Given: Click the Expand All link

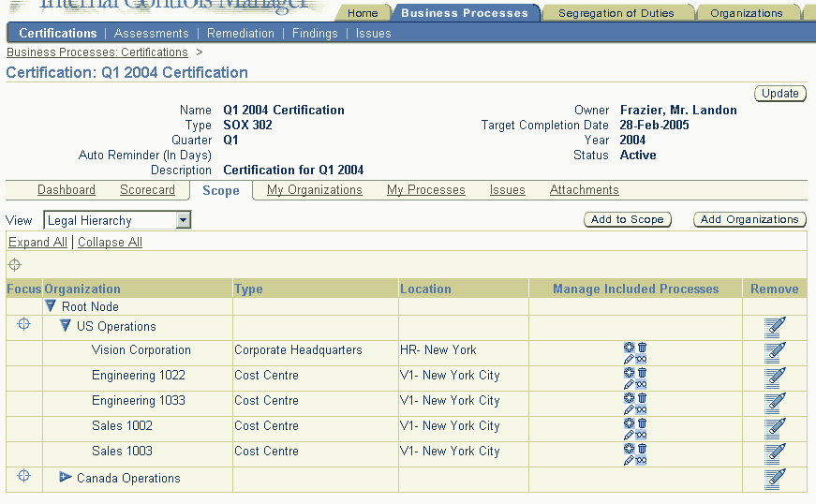Looking at the screenshot, I should click(38, 243).
